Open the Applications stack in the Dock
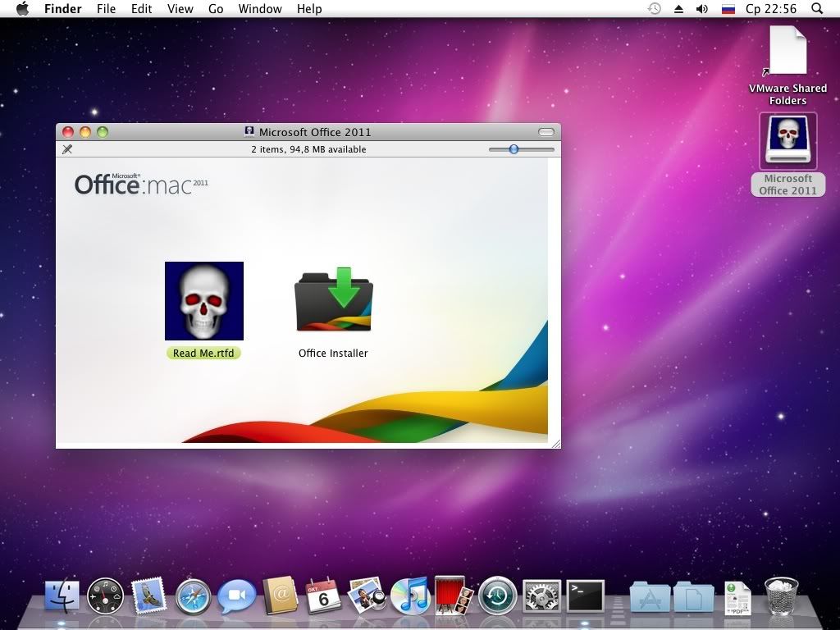The width and height of the screenshot is (840, 630). pyautogui.click(x=650, y=597)
